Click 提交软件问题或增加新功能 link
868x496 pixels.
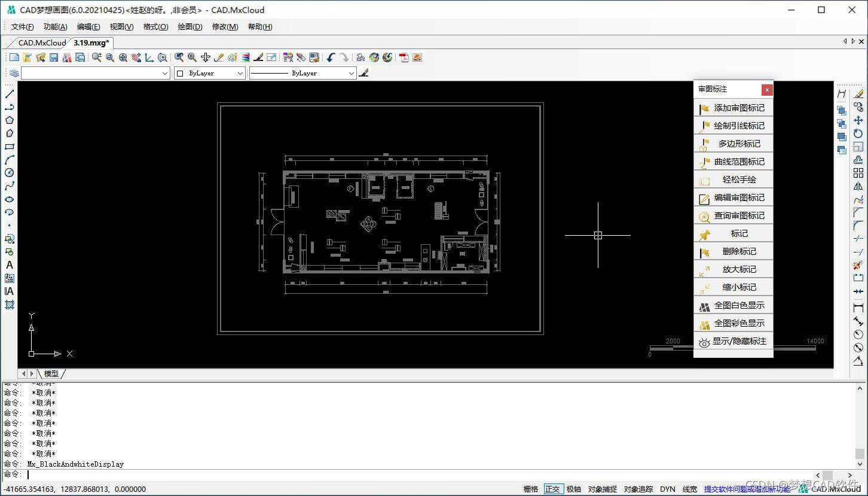[x=747, y=489]
